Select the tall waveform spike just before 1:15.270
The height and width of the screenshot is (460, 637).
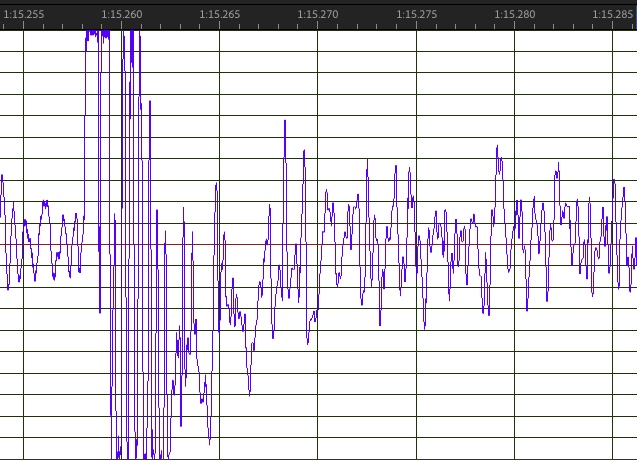pyautogui.click(x=285, y=123)
